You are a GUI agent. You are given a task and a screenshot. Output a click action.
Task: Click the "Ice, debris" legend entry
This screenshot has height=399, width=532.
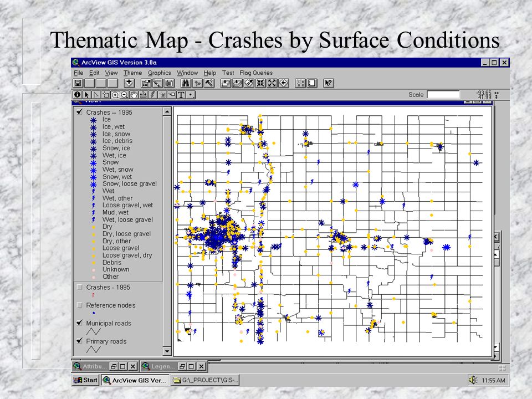tap(117, 141)
